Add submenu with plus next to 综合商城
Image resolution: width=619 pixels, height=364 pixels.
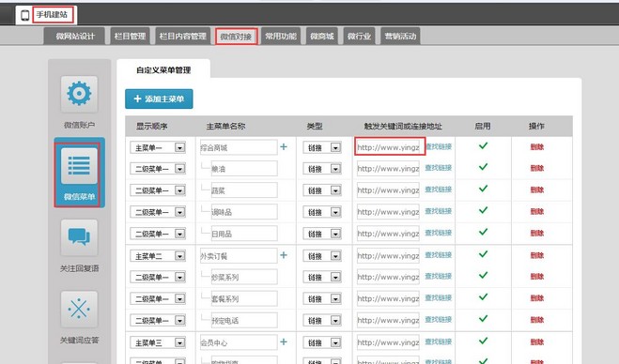284,147
